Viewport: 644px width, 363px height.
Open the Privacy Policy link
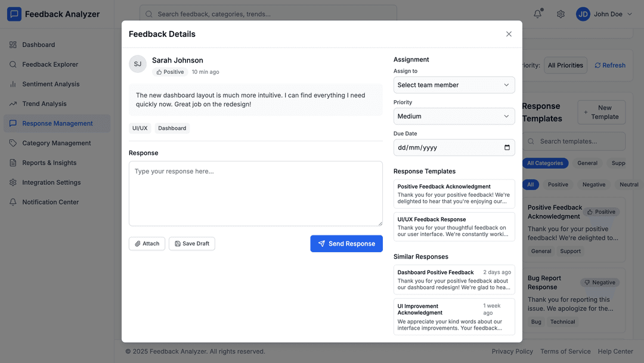pos(512,351)
